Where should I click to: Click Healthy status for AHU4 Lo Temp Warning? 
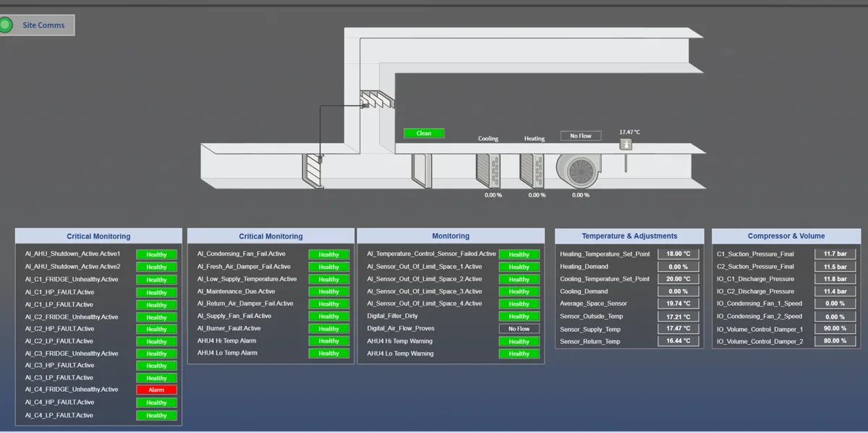pos(519,353)
